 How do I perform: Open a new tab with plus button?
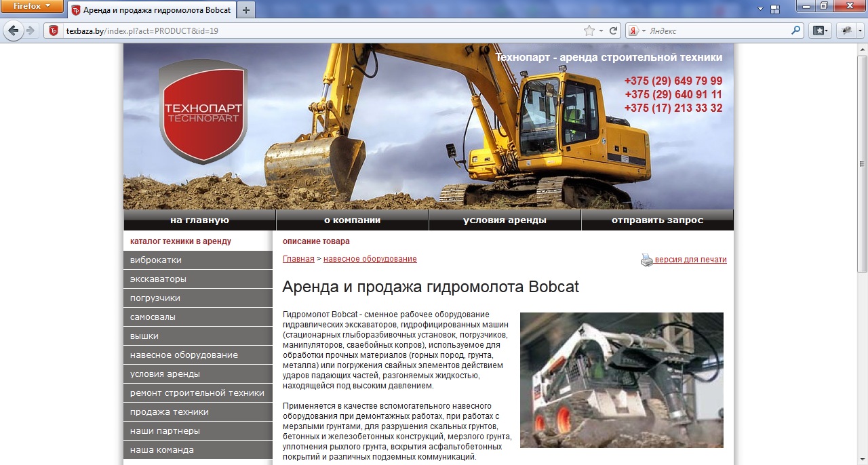[245, 10]
